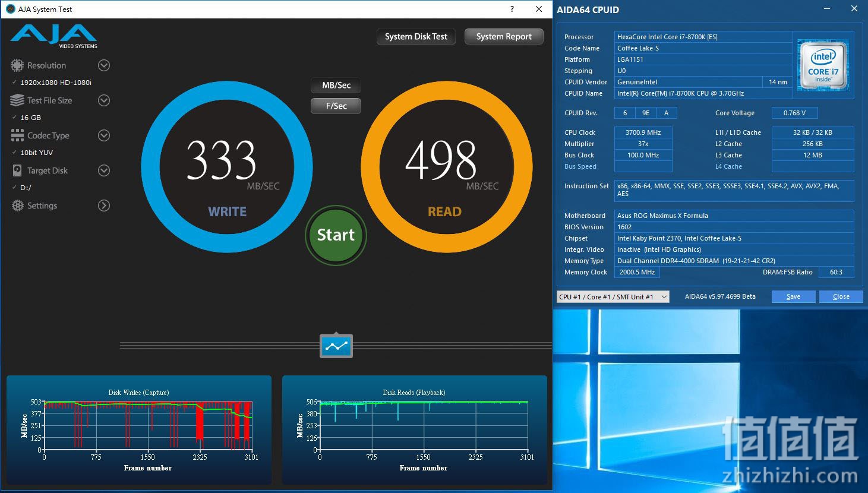Click the Coffee Lake-S code name field
The width and height of the screenshot is (868, 493).
point(703,48)
